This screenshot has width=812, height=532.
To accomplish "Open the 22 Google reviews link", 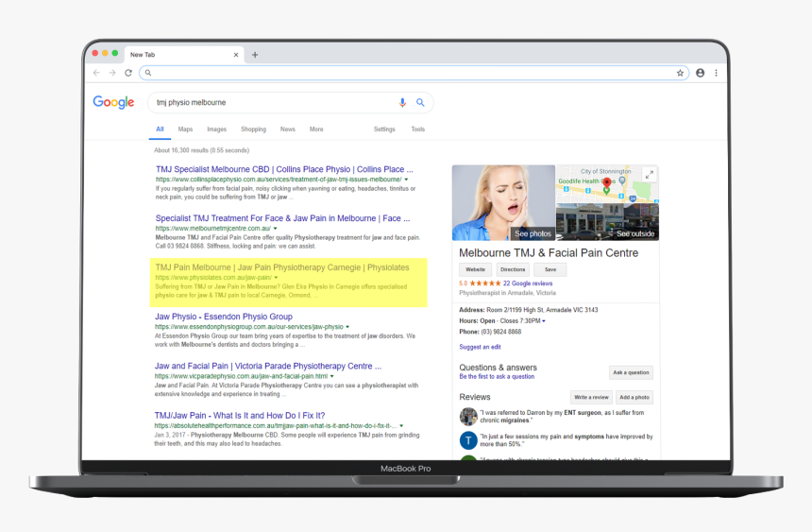I will pyautogui.click(x=527, y=283).
